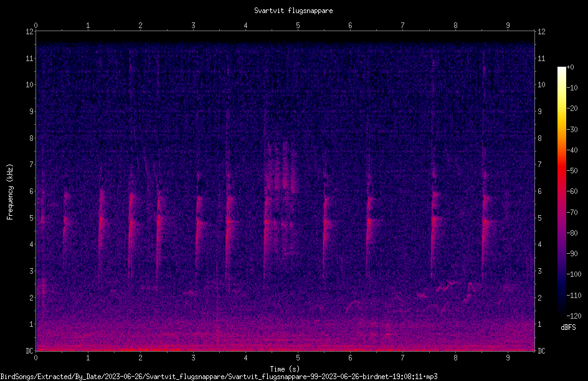Click the '7' tick on the lower time axis
The height and width of the screenshot is (381, 588).
[403, 358]
